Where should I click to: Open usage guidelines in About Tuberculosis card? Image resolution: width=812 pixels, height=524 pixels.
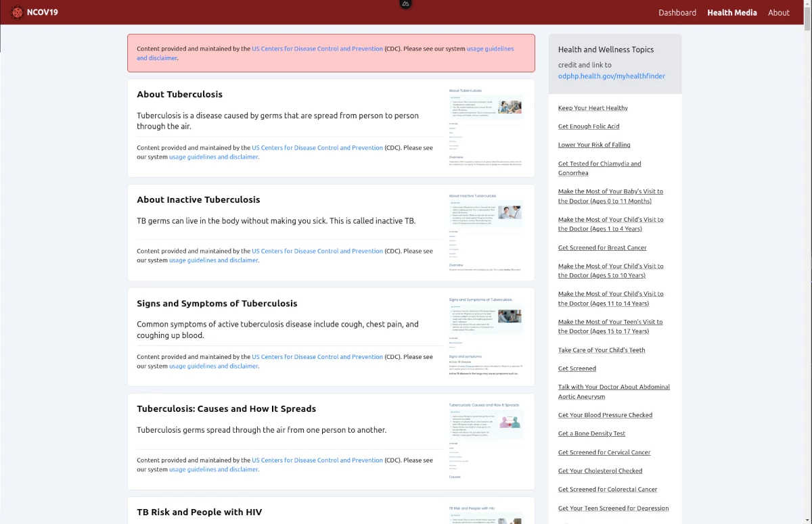pyautogui.click(x=214, y=157)
